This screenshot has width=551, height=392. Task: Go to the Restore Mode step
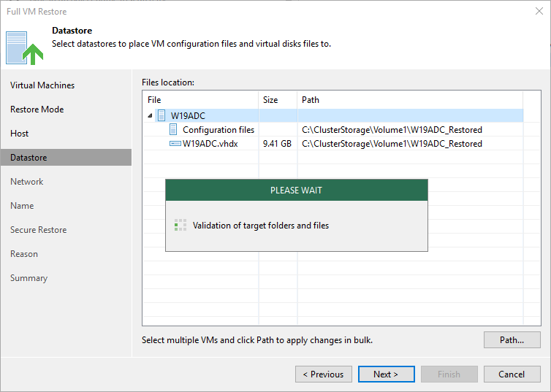click(37, 109)
